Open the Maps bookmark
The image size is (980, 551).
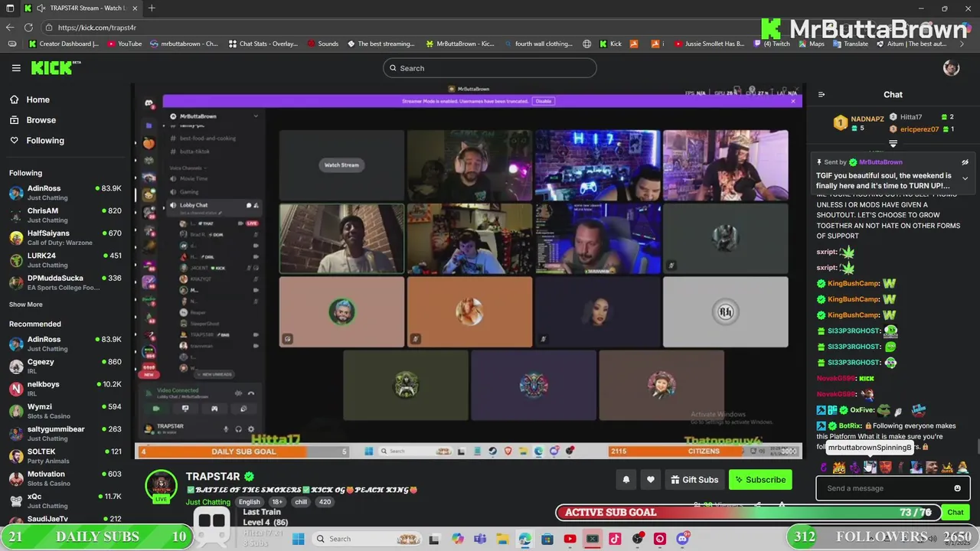811,44
